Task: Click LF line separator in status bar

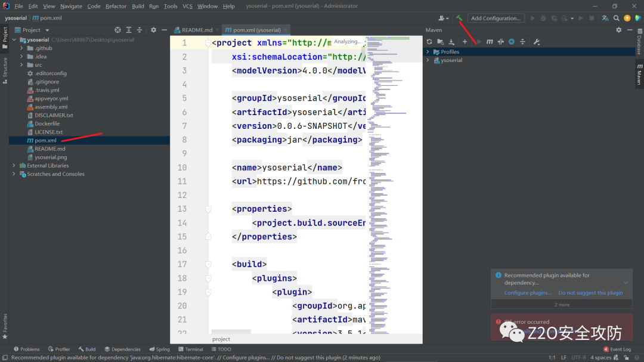Action: 564,357
